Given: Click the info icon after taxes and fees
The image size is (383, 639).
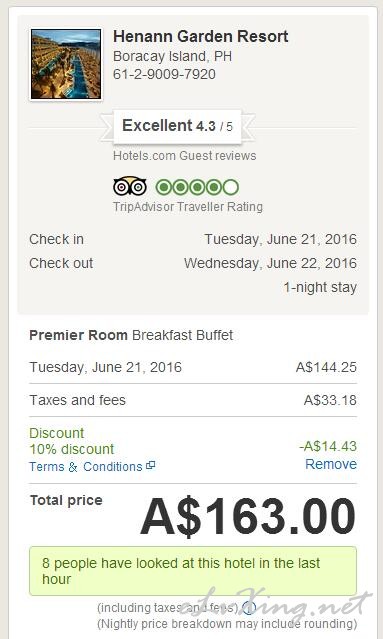Looking at the screenshot, I should [249, 608].
